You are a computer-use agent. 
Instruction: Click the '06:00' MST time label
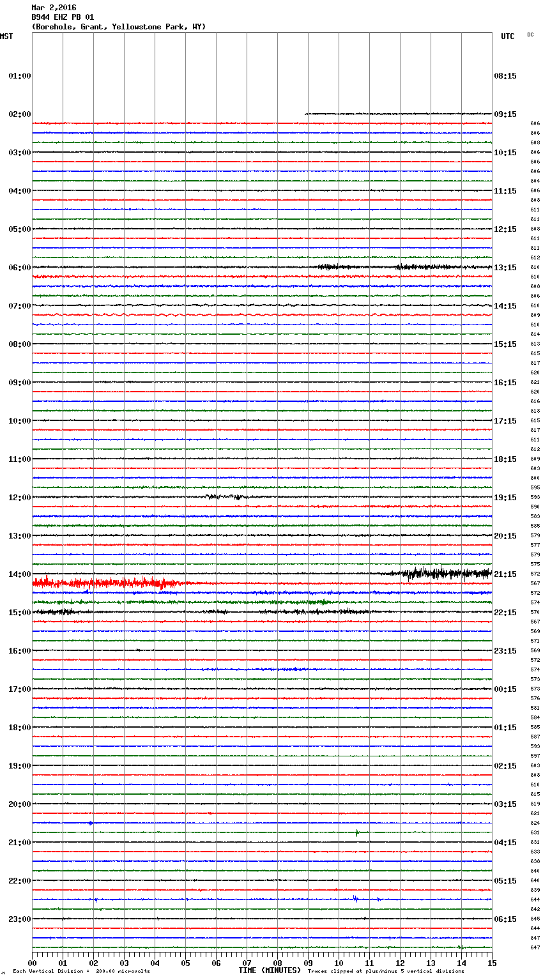pyautogui.click(x=20, y=268)
